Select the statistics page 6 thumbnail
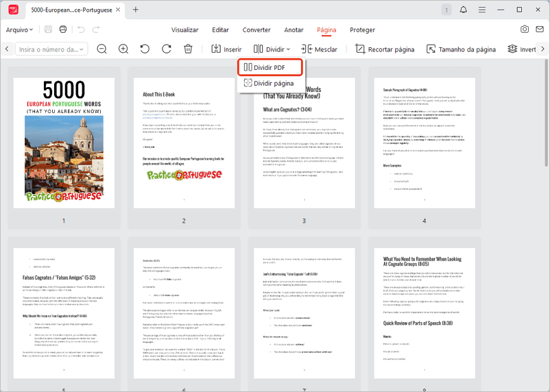 (184, 313)
